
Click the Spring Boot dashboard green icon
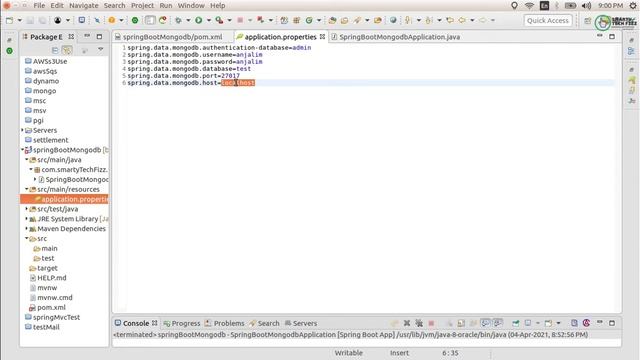coord(135,20)
